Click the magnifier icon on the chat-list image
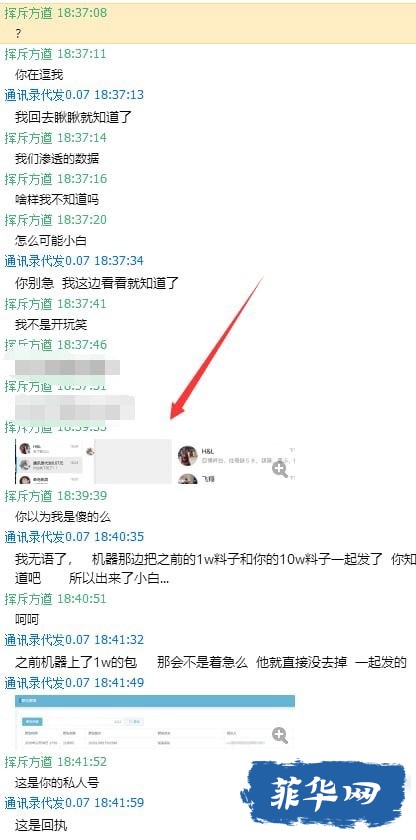This screenshot has width=416, height=840. tap(280, 469)
